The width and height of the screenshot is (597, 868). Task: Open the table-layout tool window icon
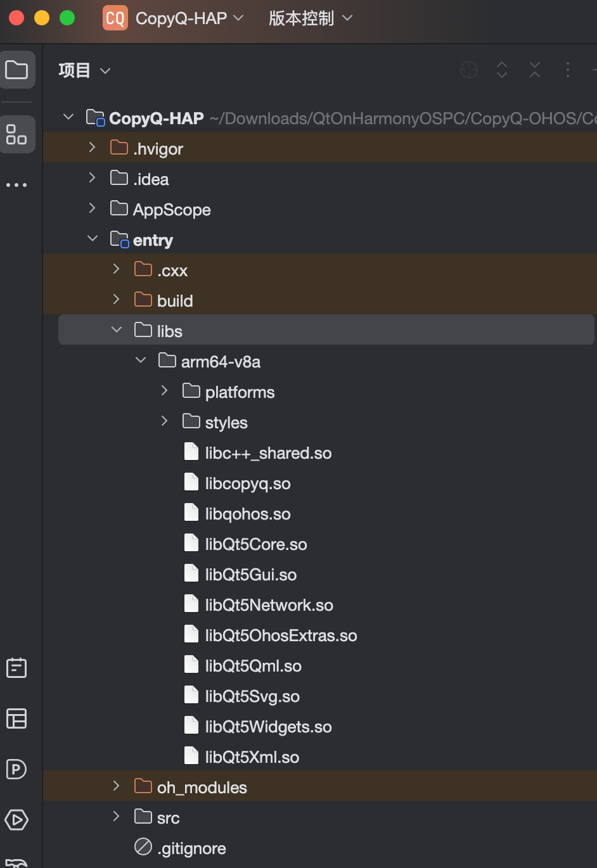coord(16,718)
